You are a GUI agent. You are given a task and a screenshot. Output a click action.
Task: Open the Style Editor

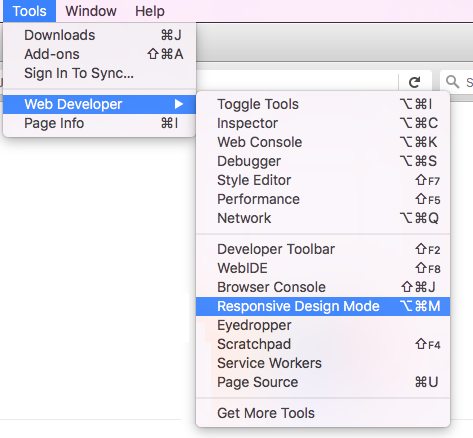pos(323,180)
